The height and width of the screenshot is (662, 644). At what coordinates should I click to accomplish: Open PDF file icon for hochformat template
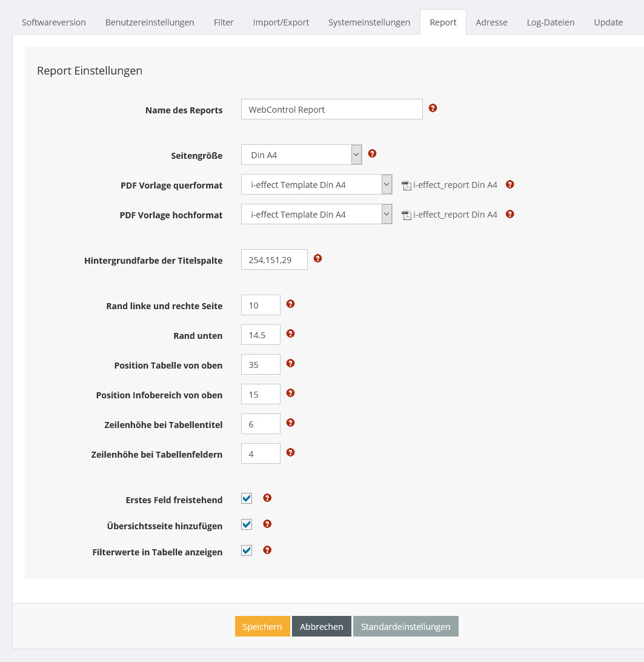click(407, 215)
